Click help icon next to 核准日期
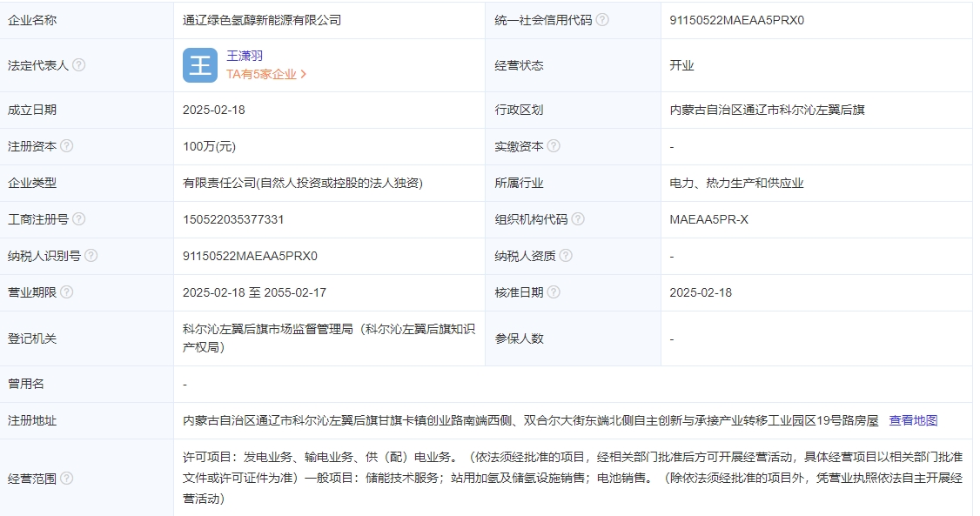980x516 pixels. coord(554,292)
